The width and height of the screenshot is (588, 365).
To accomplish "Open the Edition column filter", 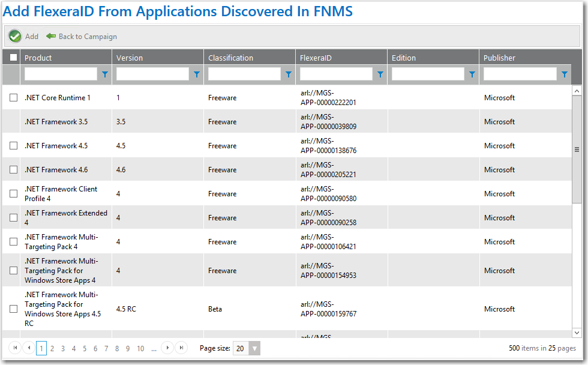I will [x=472, y=74].
